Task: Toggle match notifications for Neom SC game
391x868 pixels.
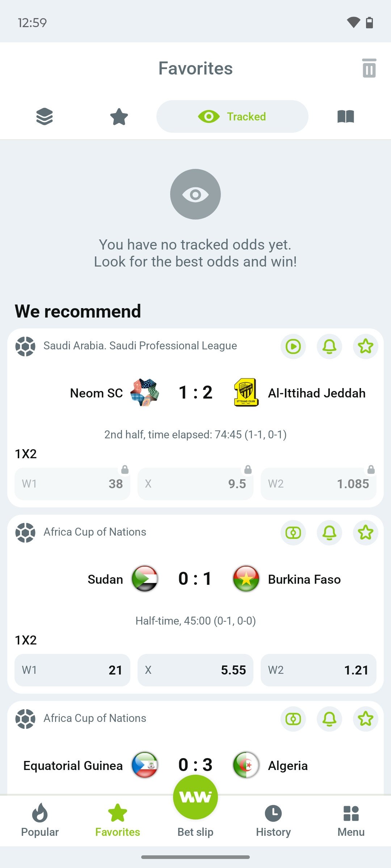Action: coord(329,346)
